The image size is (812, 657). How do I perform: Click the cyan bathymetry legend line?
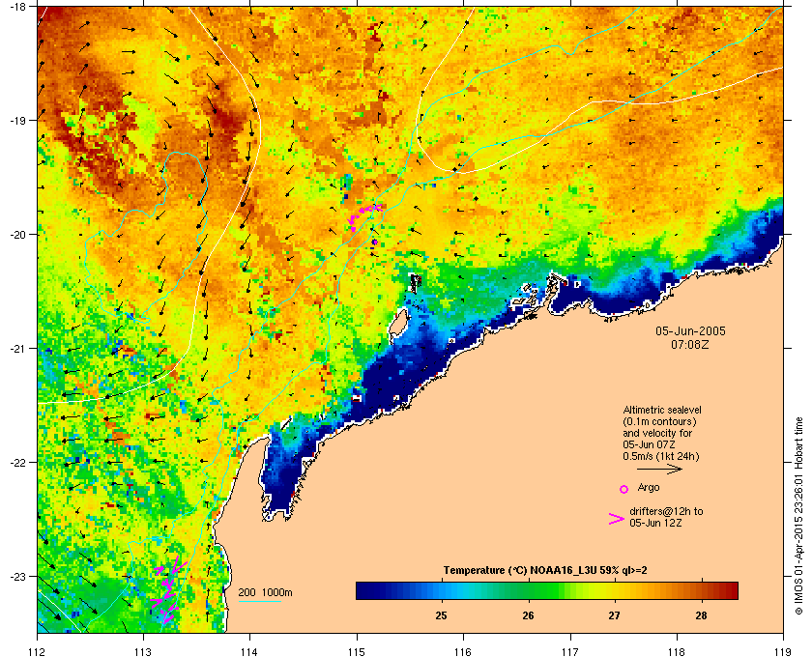[x=259, y=602]
